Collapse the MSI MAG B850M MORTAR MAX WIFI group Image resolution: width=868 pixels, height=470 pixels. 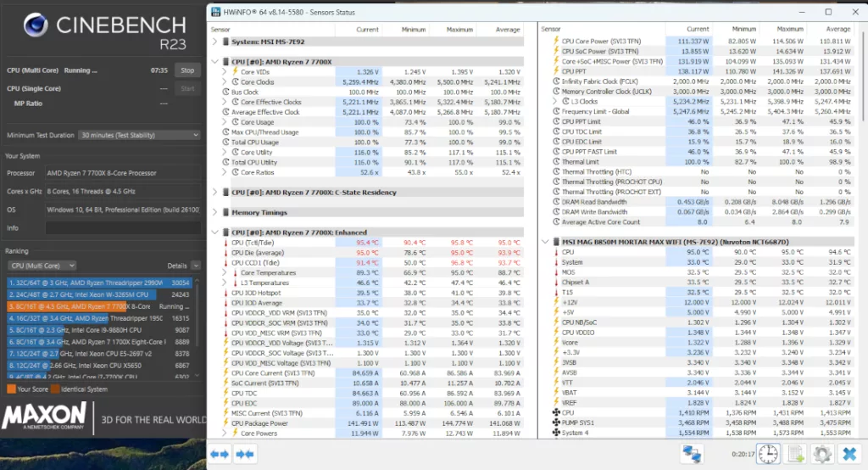[x=545, y=242]
